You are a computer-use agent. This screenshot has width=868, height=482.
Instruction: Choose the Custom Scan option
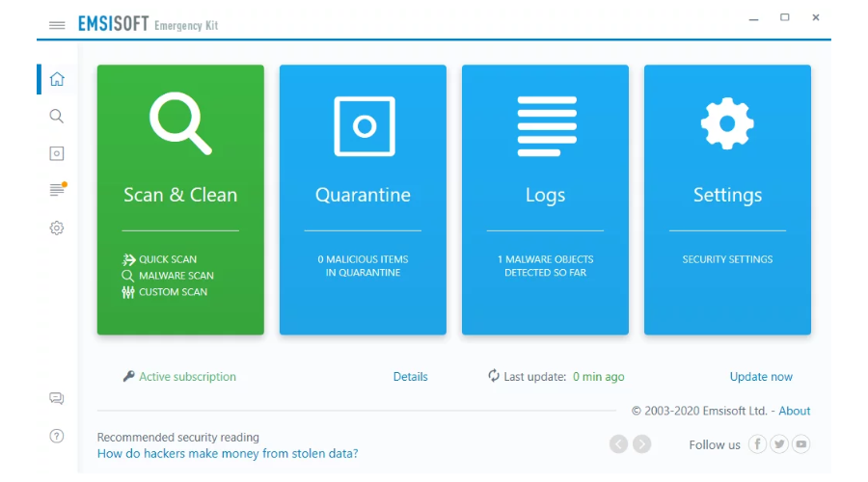(164, 292)
